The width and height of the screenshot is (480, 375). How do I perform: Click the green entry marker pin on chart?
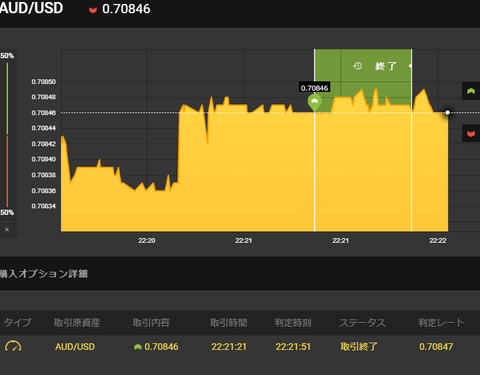pyautogui.click(x=314, y=103)
